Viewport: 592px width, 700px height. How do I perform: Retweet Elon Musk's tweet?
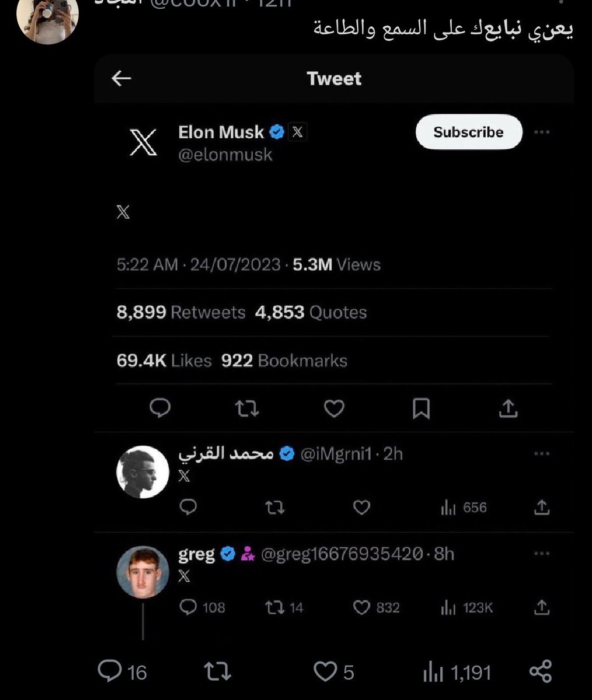pos(247,408)
